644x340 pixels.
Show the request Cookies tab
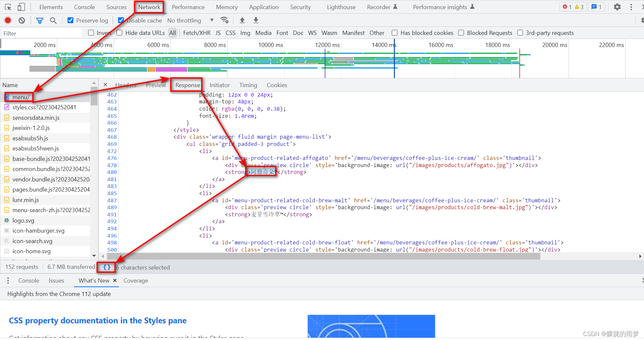(277, 85)
